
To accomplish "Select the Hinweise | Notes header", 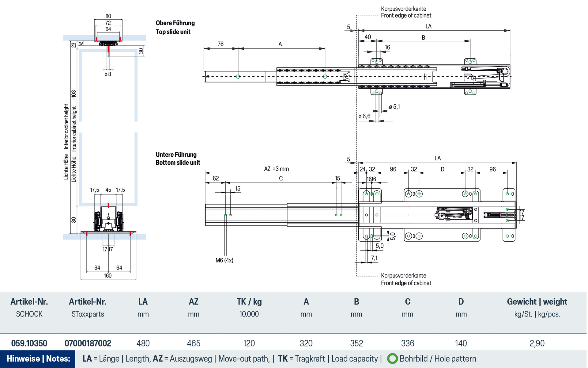I will click(x=39, y=358).
